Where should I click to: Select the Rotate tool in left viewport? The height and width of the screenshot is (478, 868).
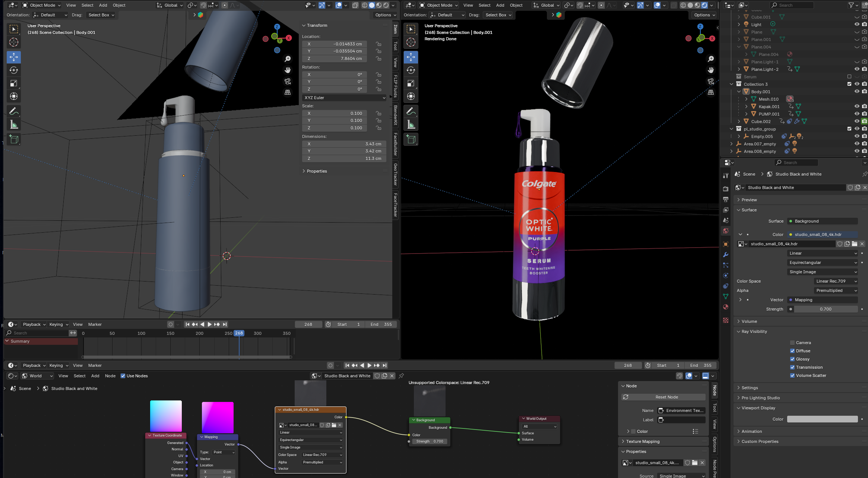click(14, 70)
